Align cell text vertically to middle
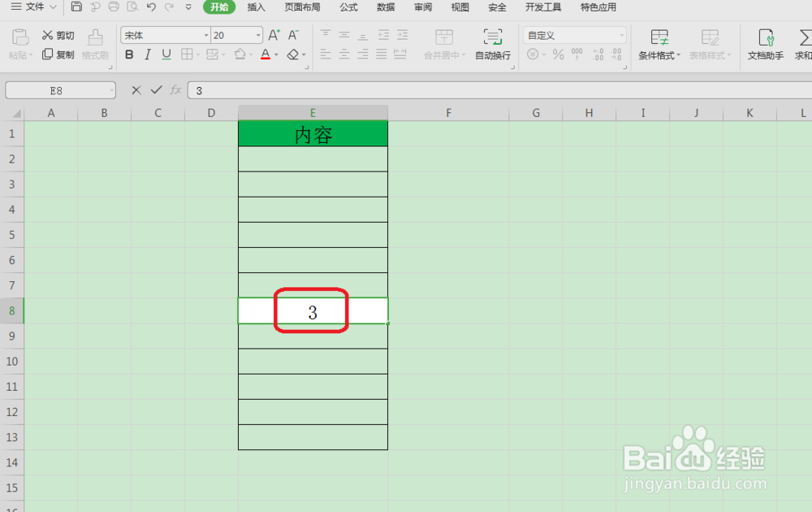 coord(343,35)
